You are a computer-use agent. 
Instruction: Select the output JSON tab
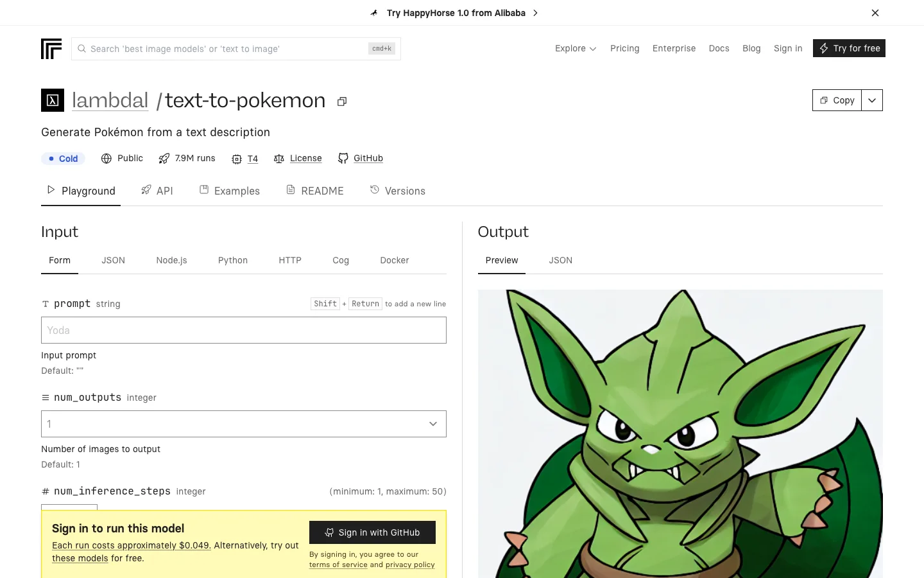561,260
